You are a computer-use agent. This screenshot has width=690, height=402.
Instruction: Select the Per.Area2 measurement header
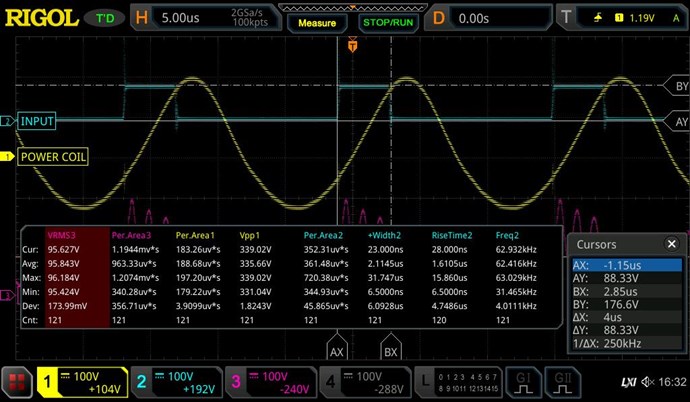click(323, 235)
